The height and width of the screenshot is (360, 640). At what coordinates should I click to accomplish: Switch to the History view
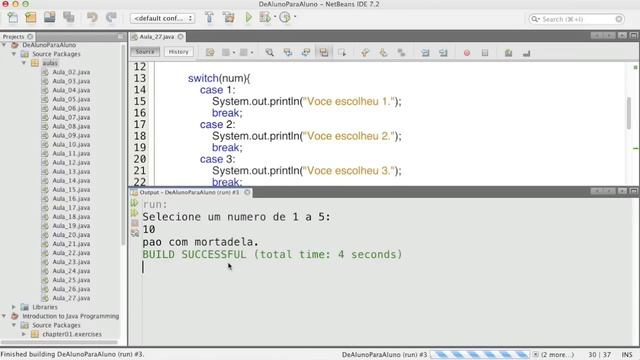pos(178,52)
